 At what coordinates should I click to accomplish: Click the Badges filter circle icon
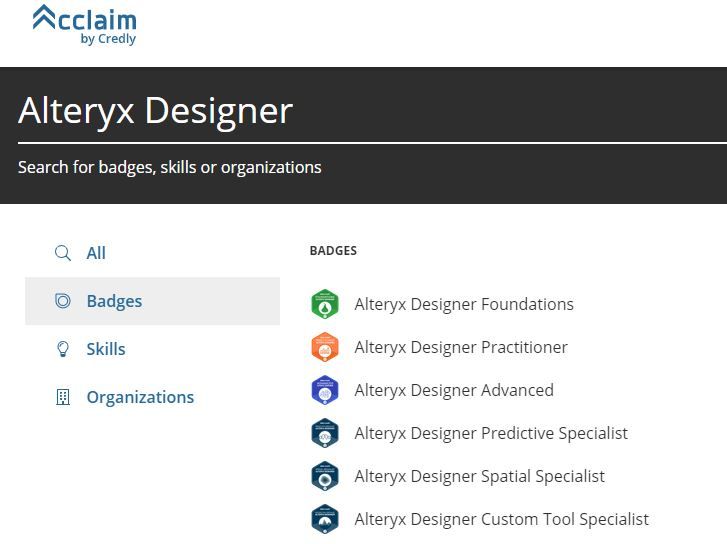click(x=63, y=301)
